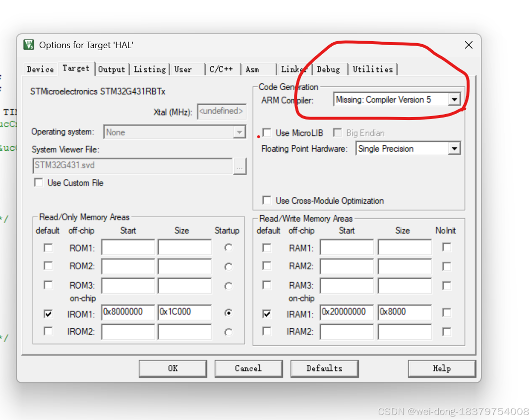Enable Use Cross-Module Optimization
The height and width of the screenshot is (420, 531).
pos(267,200)
